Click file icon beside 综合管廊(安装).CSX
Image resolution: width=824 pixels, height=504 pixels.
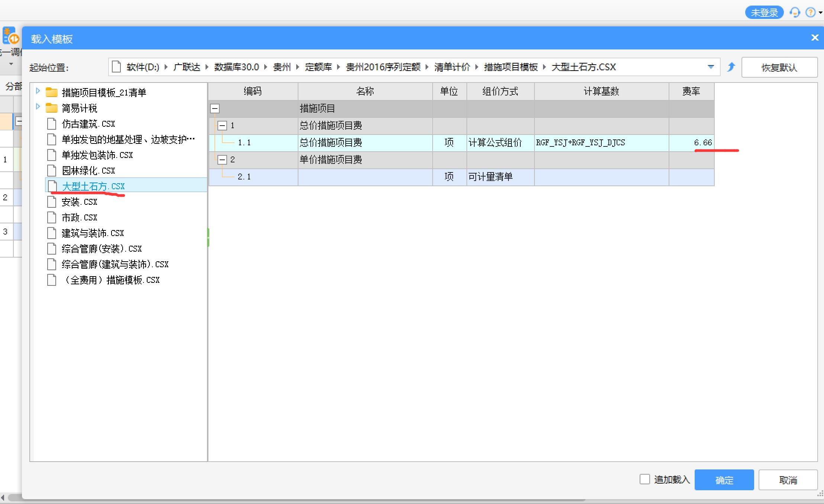(52, 248)
